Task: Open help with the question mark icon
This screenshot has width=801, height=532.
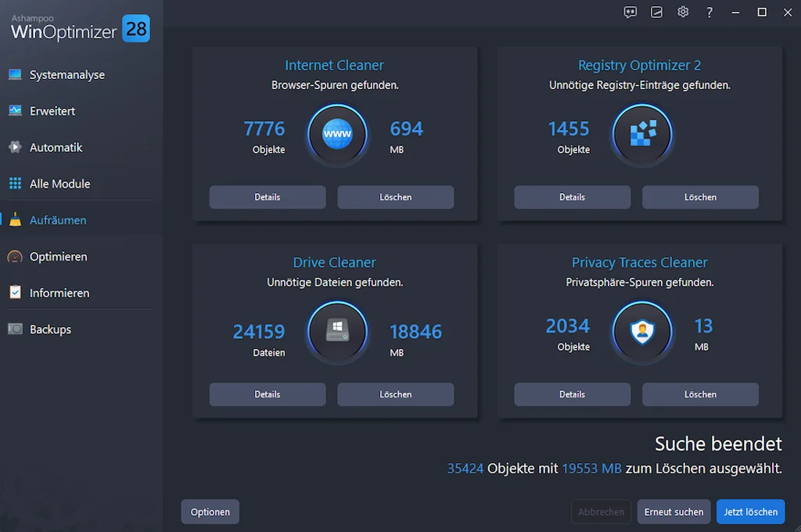Action: point(709,12)
